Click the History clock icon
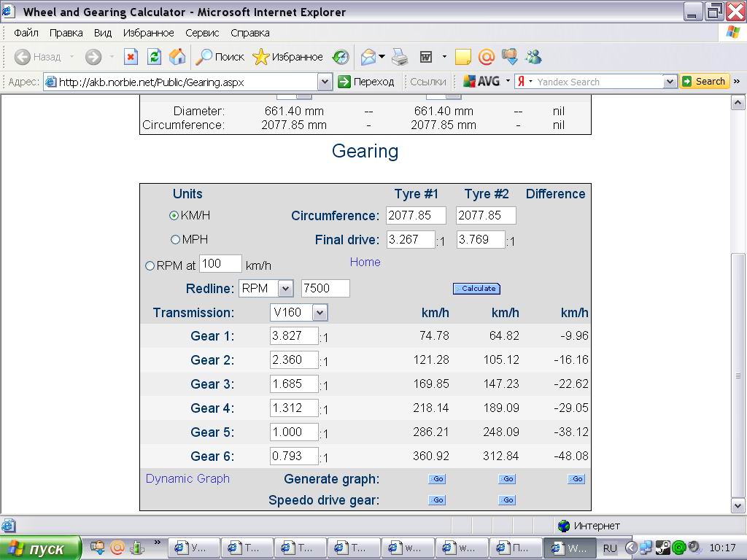The width and height of the screenshot is (747, 560). (340, 57)
